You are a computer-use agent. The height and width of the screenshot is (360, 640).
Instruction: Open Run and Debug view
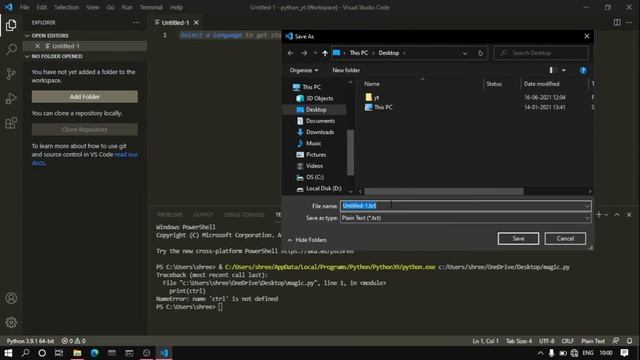point(11,98)
